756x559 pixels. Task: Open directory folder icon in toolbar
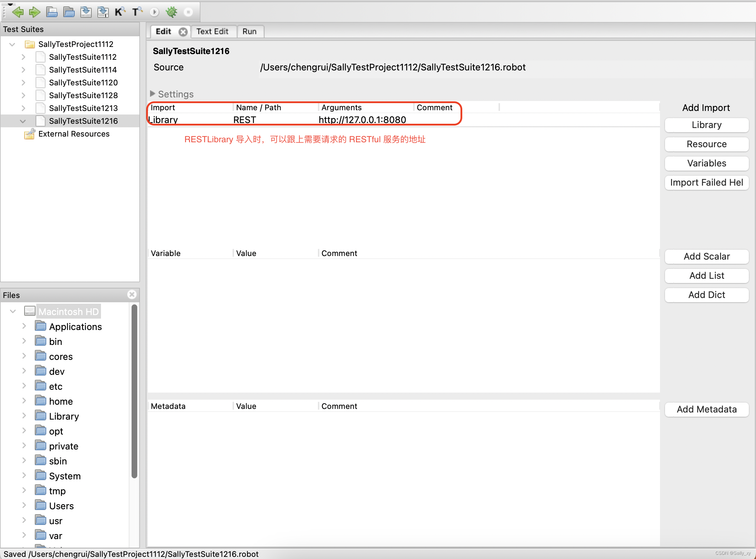point(69,12)
